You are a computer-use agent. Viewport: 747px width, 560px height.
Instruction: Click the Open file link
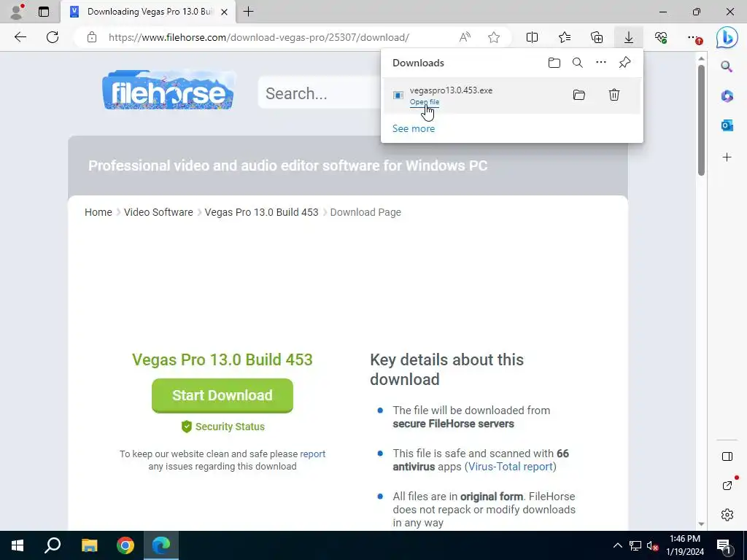pos(425,102)
